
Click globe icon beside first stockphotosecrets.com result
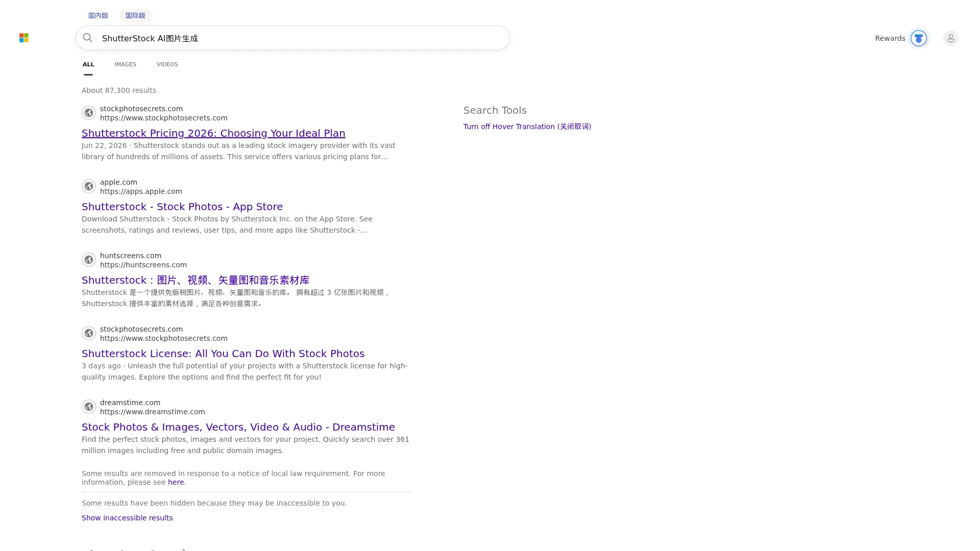click(x=89, y=113)
